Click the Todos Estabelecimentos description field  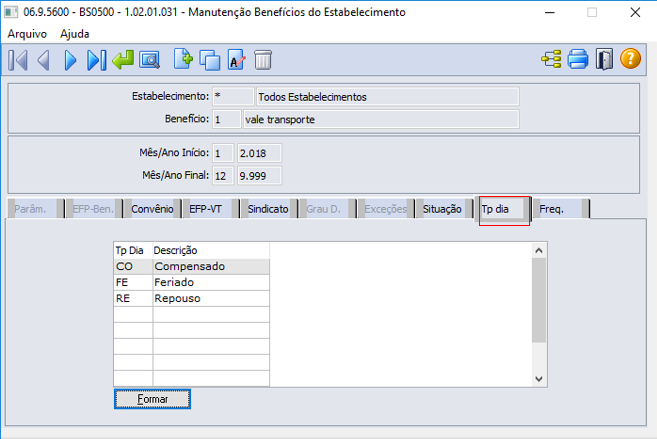click(388, 97)
